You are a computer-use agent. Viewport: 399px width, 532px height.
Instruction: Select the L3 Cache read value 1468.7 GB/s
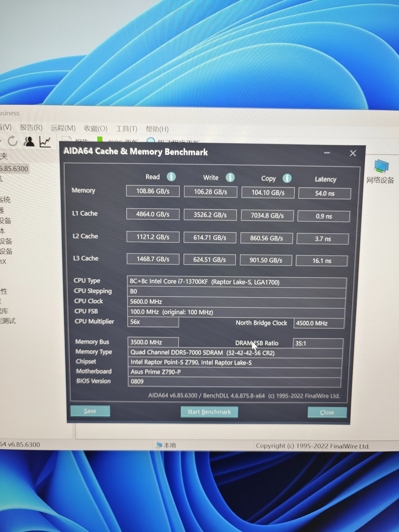pyautogui.click(x=153, y=259)
